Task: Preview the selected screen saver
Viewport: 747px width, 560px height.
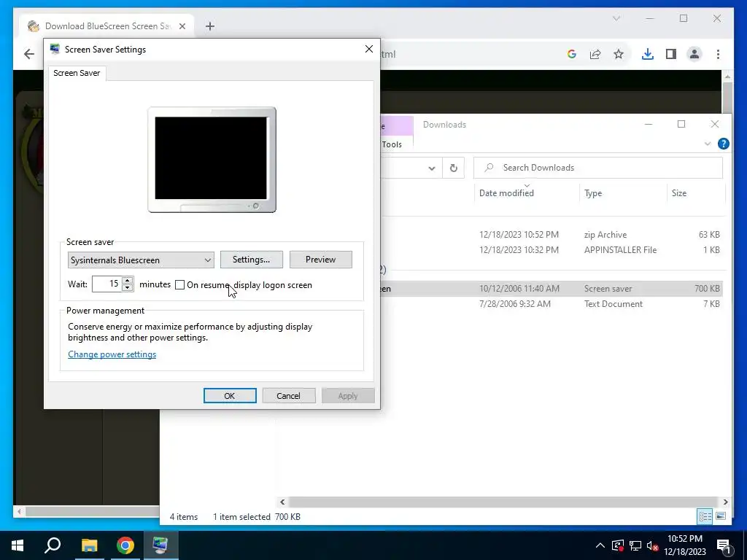Action: (321, 260)
